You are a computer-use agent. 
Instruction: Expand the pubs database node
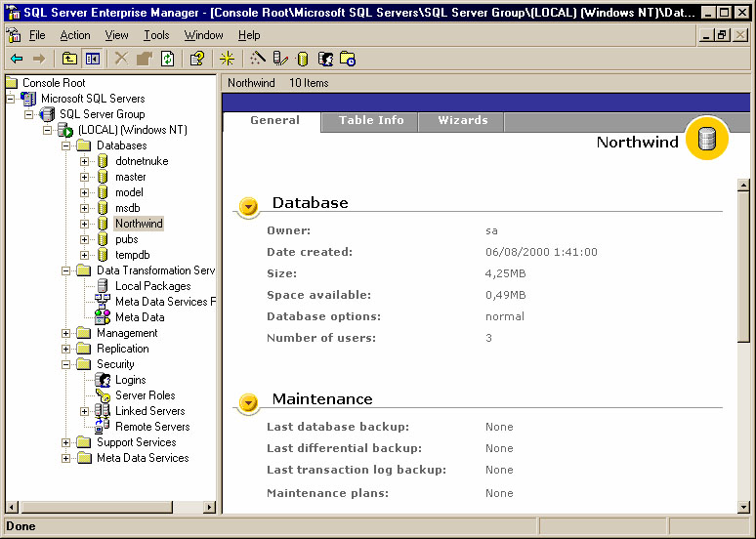pyautogui.click(x=84, y=239)
